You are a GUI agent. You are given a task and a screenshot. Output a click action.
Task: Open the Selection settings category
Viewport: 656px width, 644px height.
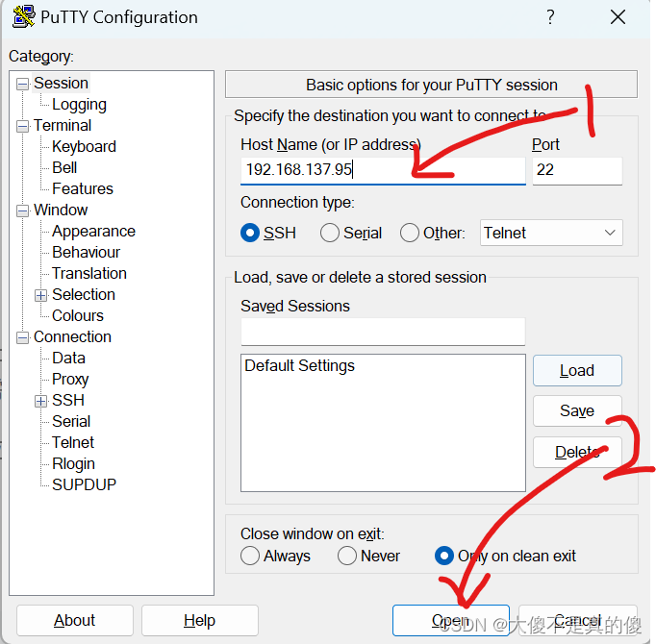coord(84,295)
